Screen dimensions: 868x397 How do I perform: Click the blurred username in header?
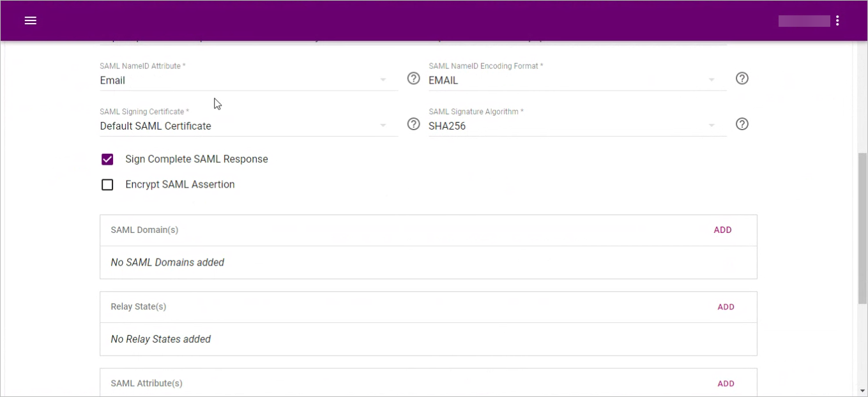(x=803, y=21)
